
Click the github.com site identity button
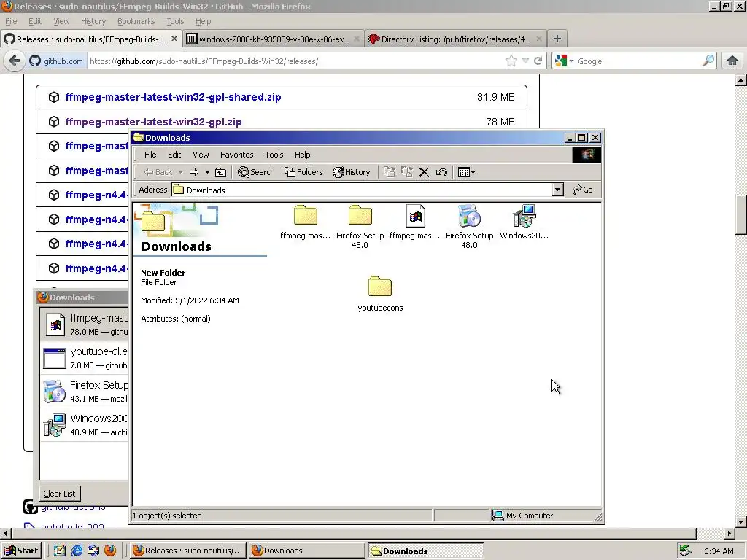[57, 61]
